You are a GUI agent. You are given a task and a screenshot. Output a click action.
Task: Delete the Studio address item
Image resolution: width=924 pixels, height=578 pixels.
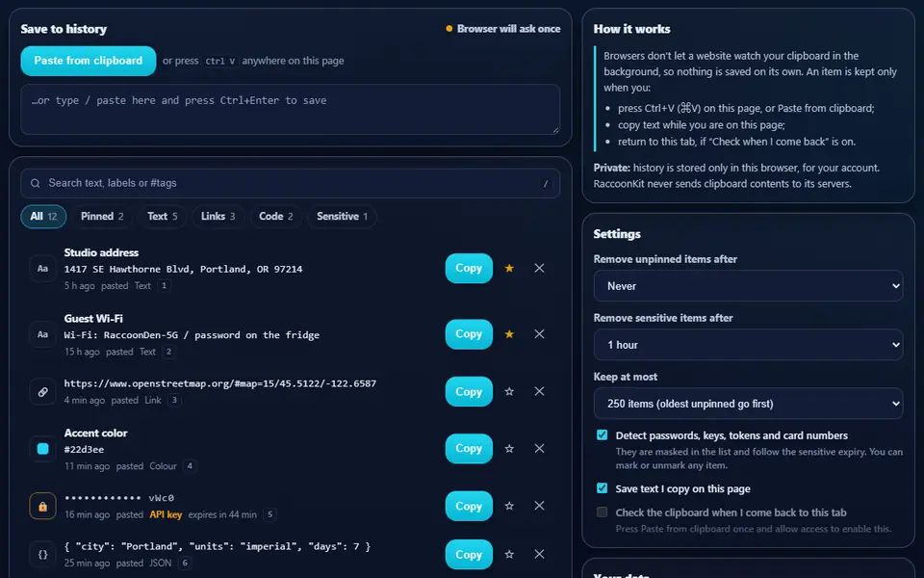point(539,269)
